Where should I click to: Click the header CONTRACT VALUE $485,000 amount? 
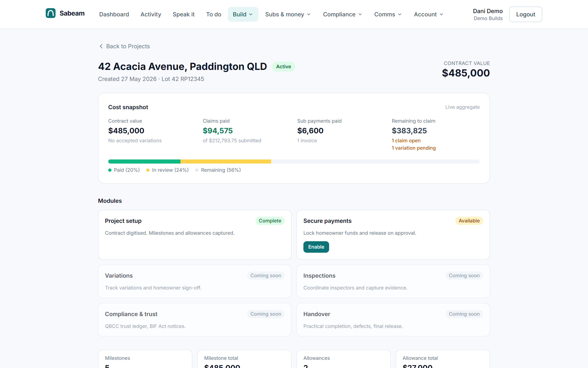pyautogui.click(x=465, y=73)
